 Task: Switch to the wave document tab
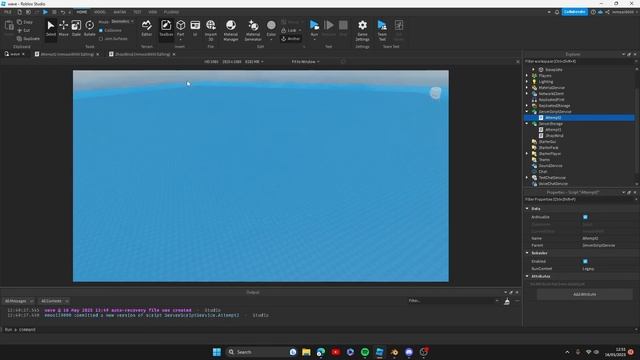[15, 54]
